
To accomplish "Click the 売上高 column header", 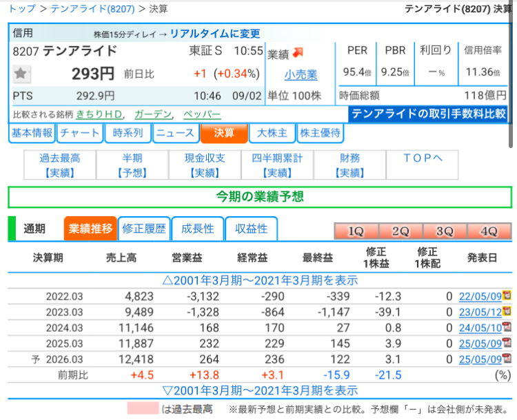I will coord(121,258).
